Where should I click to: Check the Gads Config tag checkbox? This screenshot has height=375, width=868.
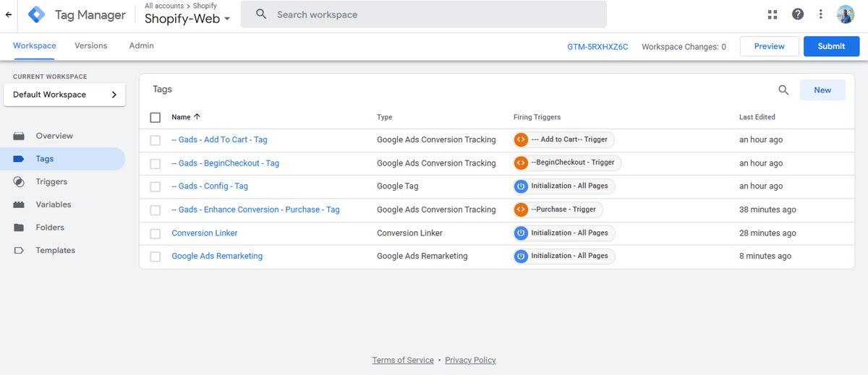pyautogui.click(x=155, y=186)
